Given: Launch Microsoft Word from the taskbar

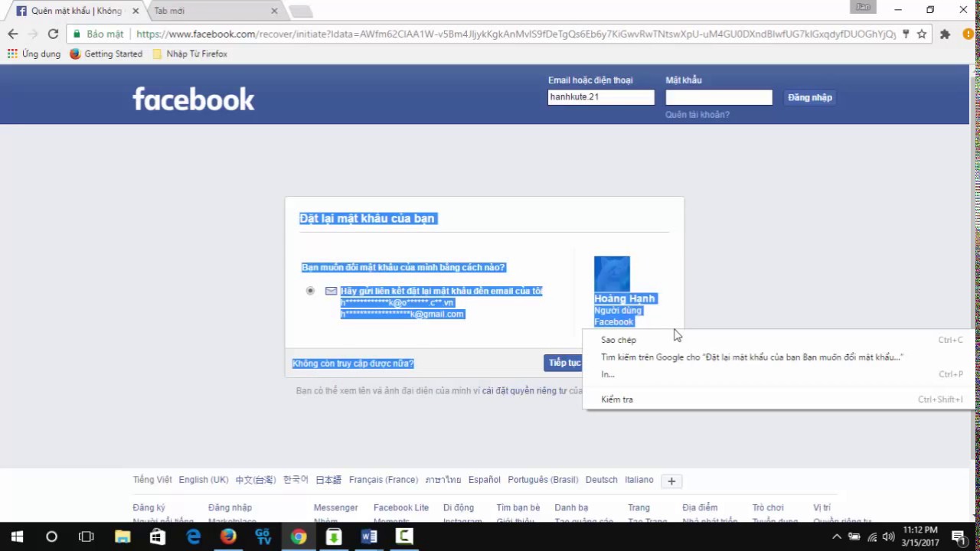Looking at the screenshot, I should point(368,536).
